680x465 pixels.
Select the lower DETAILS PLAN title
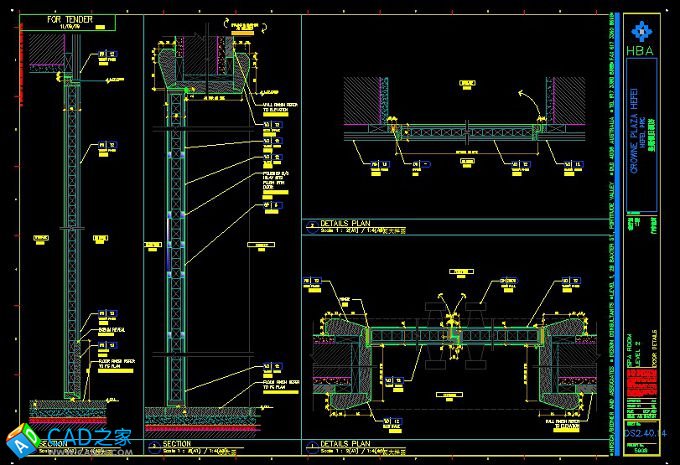(x=346, y=443)
